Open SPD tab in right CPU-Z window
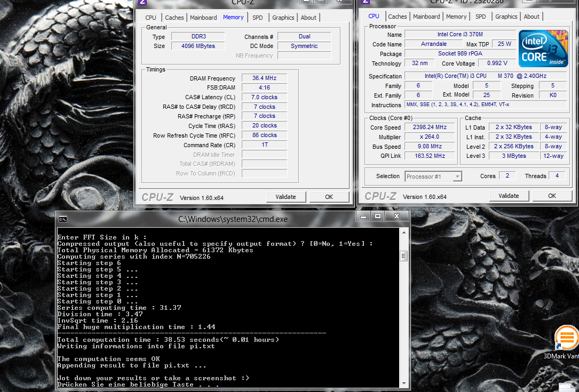The height and width of the screenshot is (392, 579). pyautogui.click(x=481, y=17)
